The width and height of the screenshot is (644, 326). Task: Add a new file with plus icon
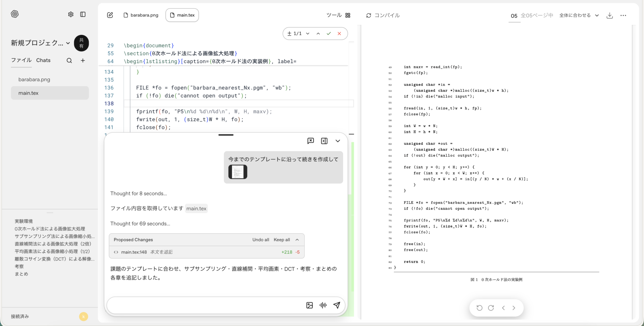pos(83,60)
